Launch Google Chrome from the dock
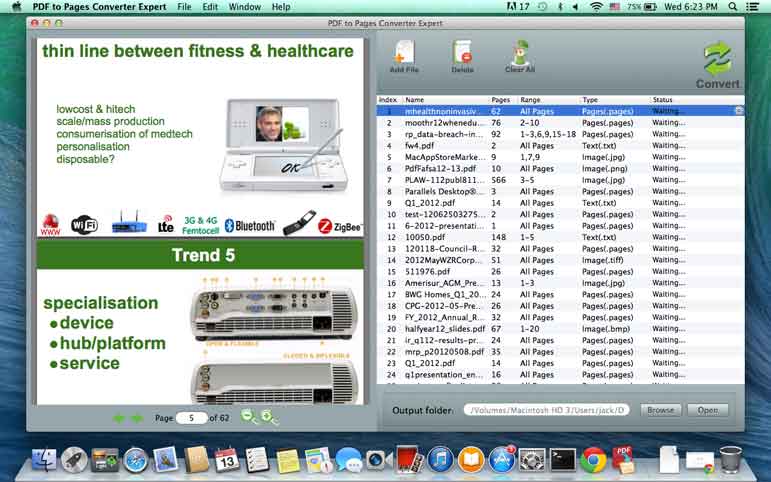The width and height of the screenshot is (771, 482). [x=593, y=461]
